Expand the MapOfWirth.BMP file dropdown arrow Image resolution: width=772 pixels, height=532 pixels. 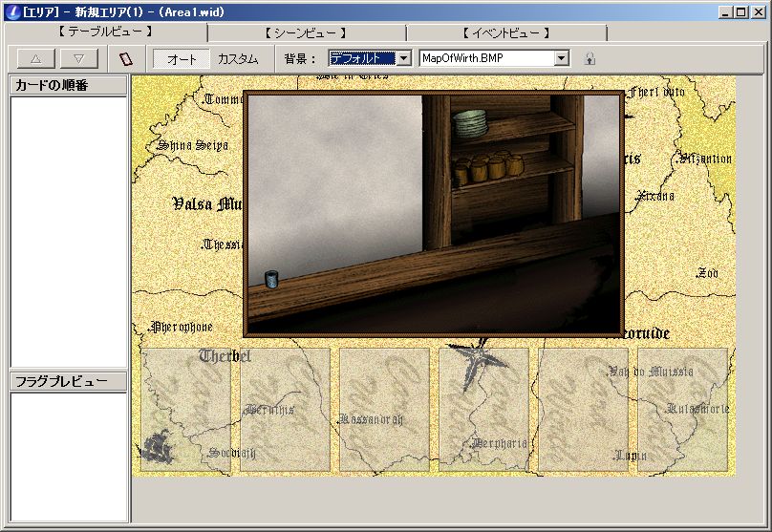(561, 58)
